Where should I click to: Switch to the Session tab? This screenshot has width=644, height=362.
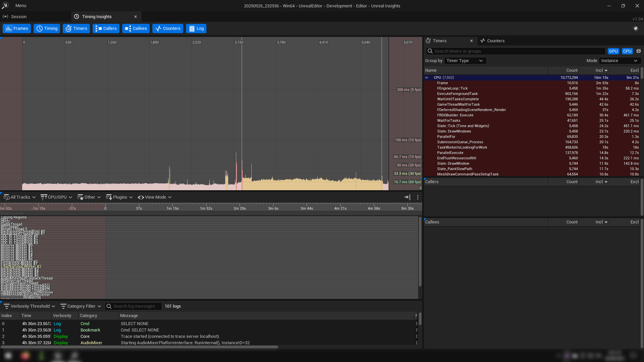18,17
